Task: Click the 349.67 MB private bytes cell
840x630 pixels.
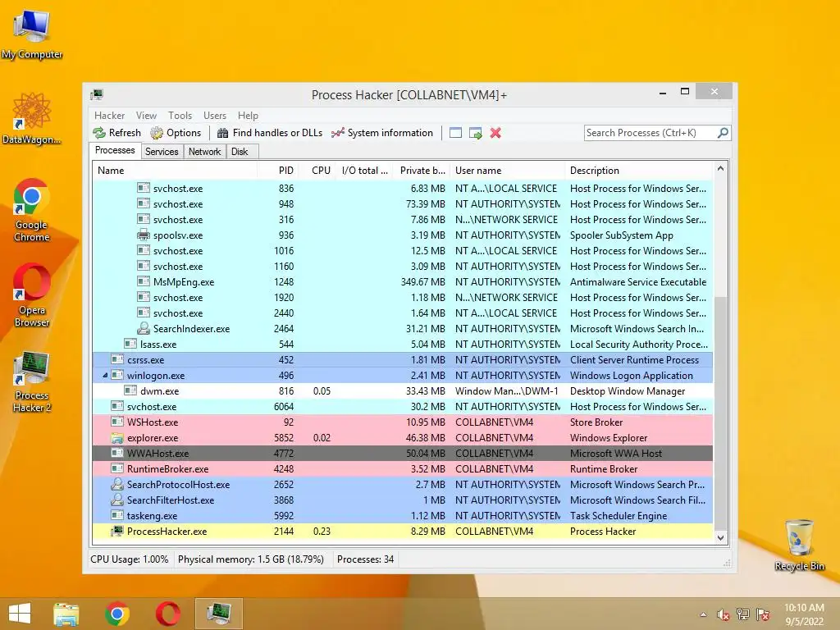Action: [x=422, y=282]
